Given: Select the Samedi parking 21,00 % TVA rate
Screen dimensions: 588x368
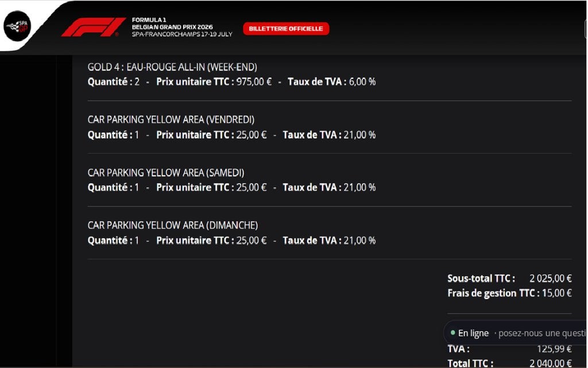Looking at the screenshot, I should 359,187.
